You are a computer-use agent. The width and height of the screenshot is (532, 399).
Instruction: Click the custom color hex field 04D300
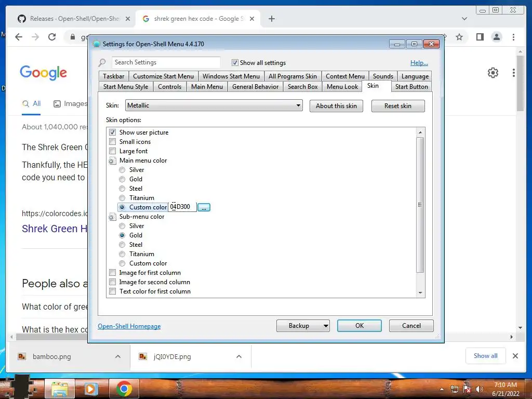pyautogui.click(x=182, y=207)
